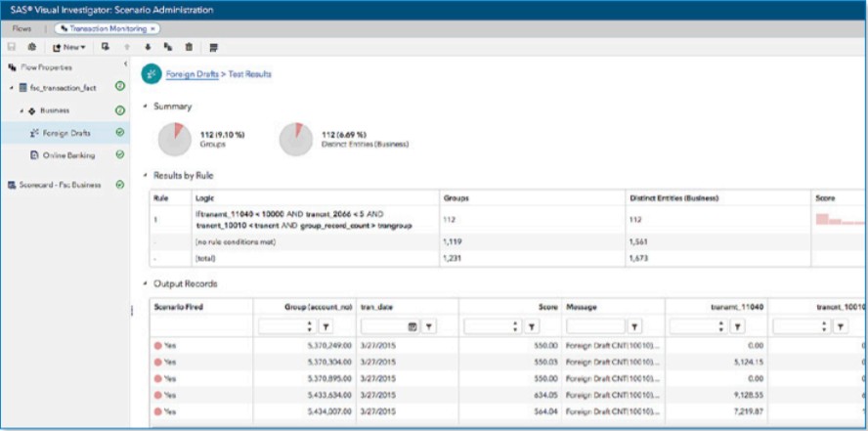Collapse the Business tree node

pos(22,110)
